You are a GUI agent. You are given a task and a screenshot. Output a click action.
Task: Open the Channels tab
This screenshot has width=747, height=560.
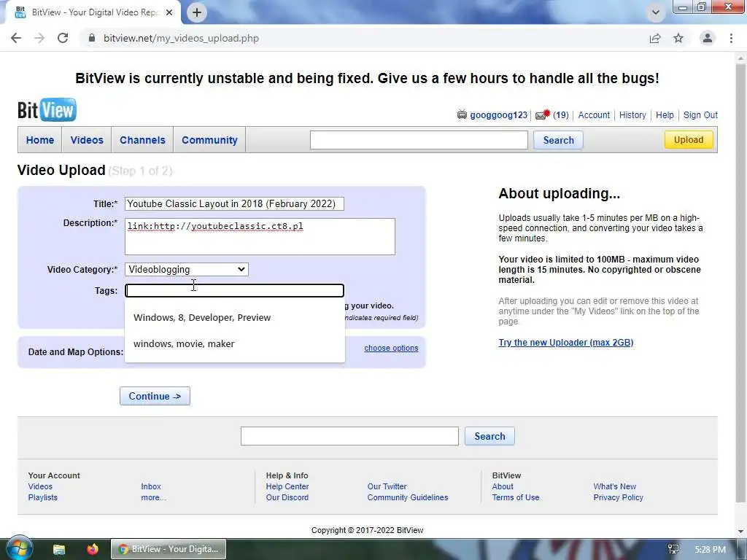[142, 140]
